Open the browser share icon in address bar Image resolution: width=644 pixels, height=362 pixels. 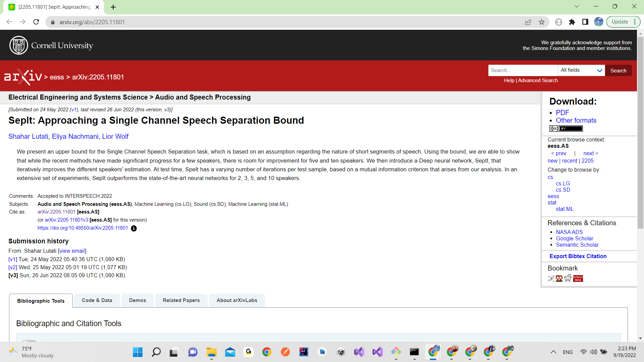[528, 22]
